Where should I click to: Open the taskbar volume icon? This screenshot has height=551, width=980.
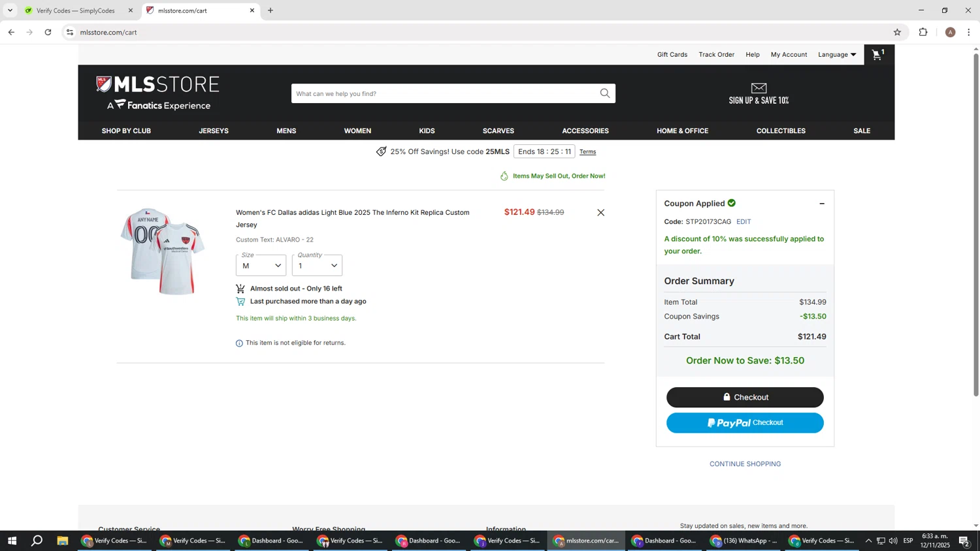893,541
